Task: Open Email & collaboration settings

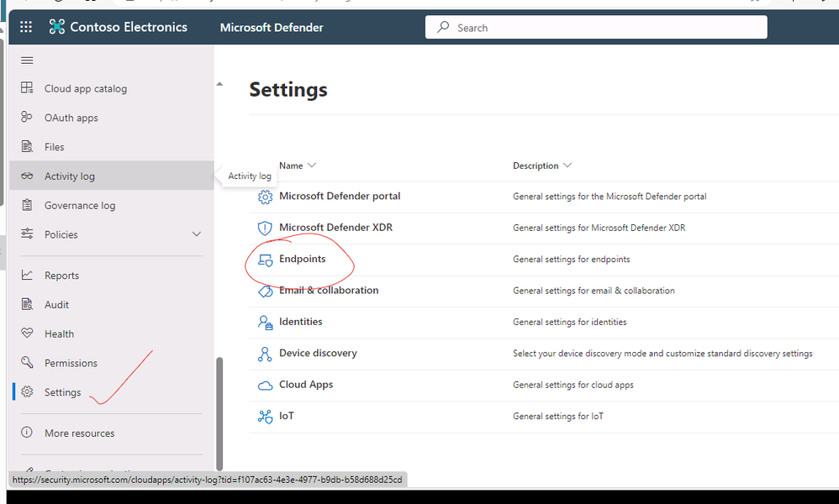Action: tap(329, 290)
